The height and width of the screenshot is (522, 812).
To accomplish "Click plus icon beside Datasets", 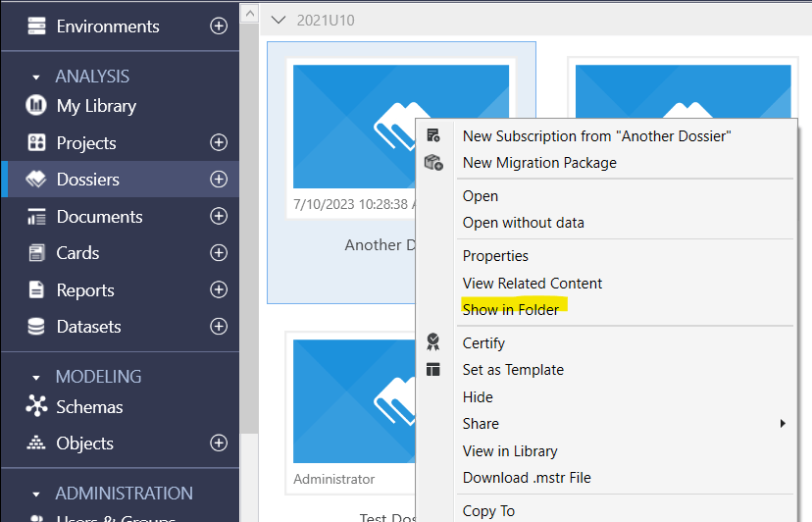I will (219, 327).
